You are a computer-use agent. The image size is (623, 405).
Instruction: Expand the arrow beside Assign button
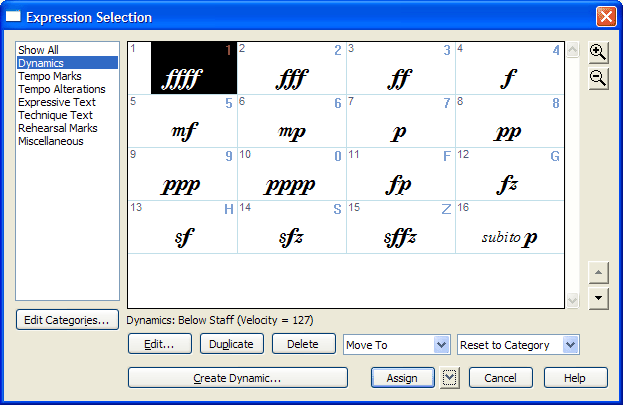click(450, 378)
